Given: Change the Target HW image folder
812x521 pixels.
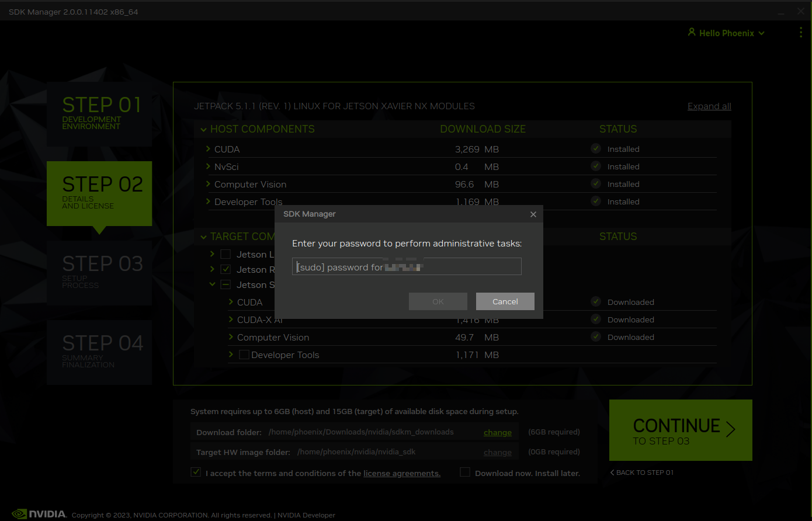Looking at the screenshot, I should [x=498, y=452].
